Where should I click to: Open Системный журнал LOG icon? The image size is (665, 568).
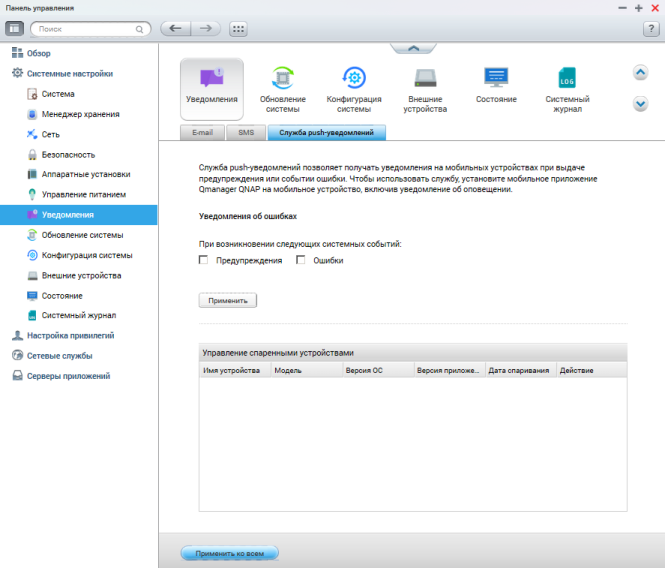pos(567,89)
